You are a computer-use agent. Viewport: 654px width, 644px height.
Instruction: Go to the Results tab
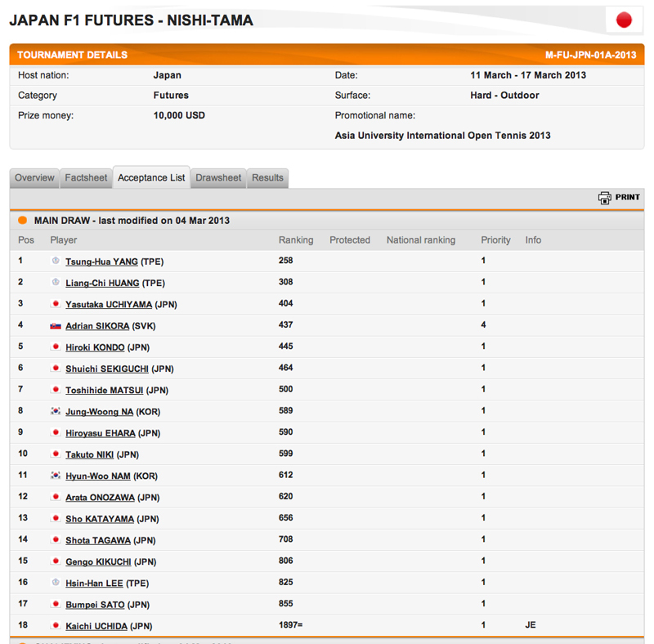point(267,178)
